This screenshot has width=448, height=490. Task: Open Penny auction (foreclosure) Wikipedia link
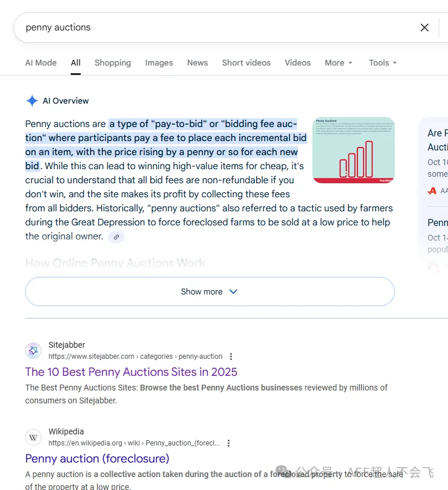coord(97,458)
